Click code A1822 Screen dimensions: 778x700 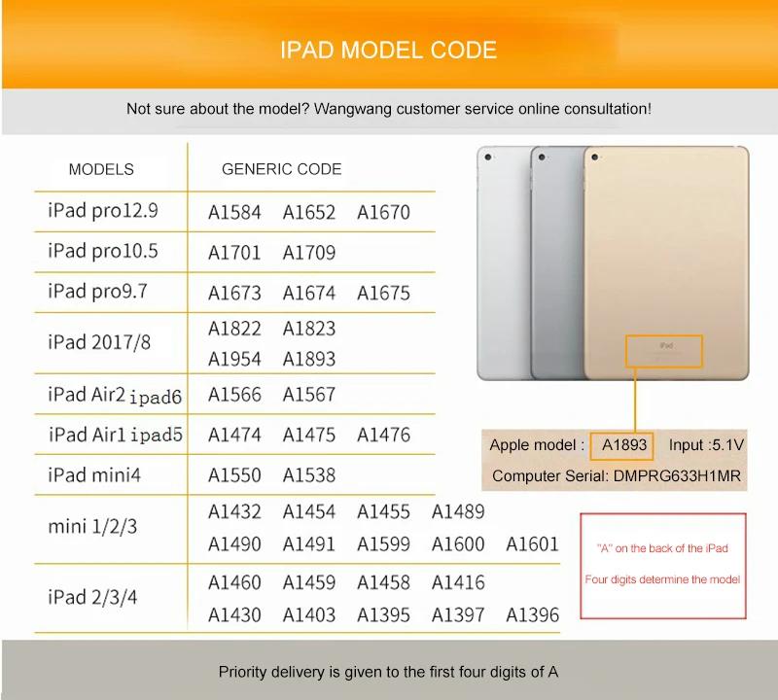tap(234, 329)
